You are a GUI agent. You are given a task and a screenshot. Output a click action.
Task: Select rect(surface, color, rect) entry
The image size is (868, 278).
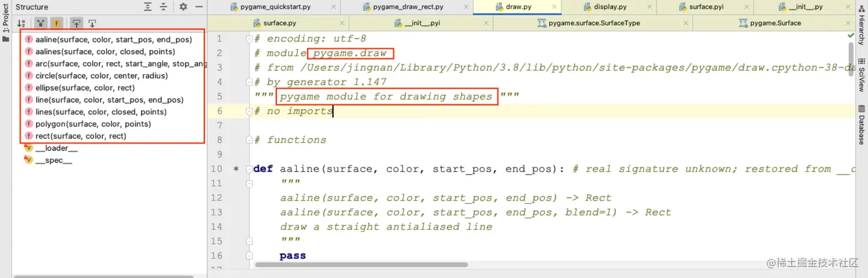[x=75, y=136]
